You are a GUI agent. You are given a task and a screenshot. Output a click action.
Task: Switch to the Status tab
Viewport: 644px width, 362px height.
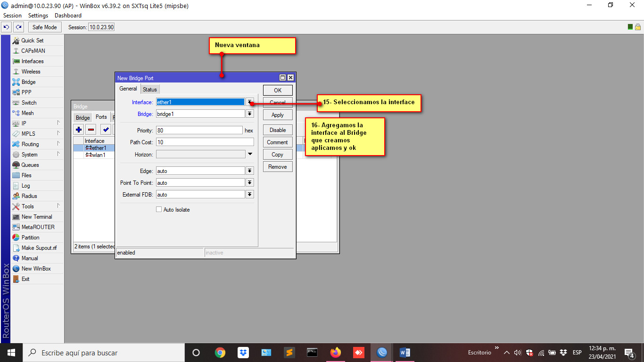click(150, 90)
